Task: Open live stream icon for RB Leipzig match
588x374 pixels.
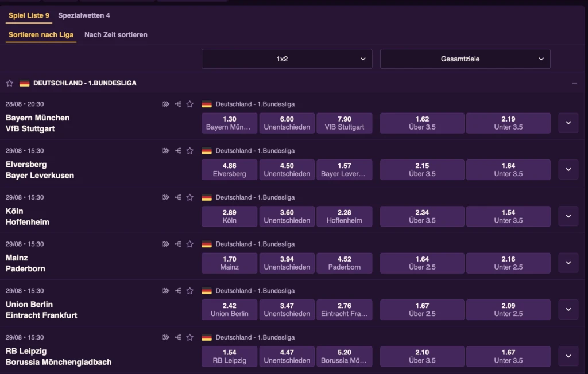Action: 165,337
